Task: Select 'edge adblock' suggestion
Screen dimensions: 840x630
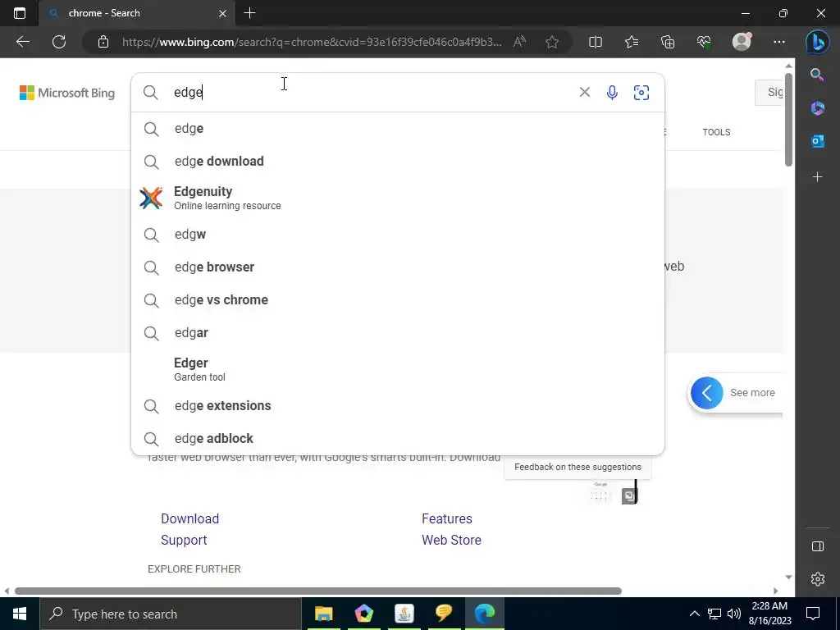Action: (398, 439)
